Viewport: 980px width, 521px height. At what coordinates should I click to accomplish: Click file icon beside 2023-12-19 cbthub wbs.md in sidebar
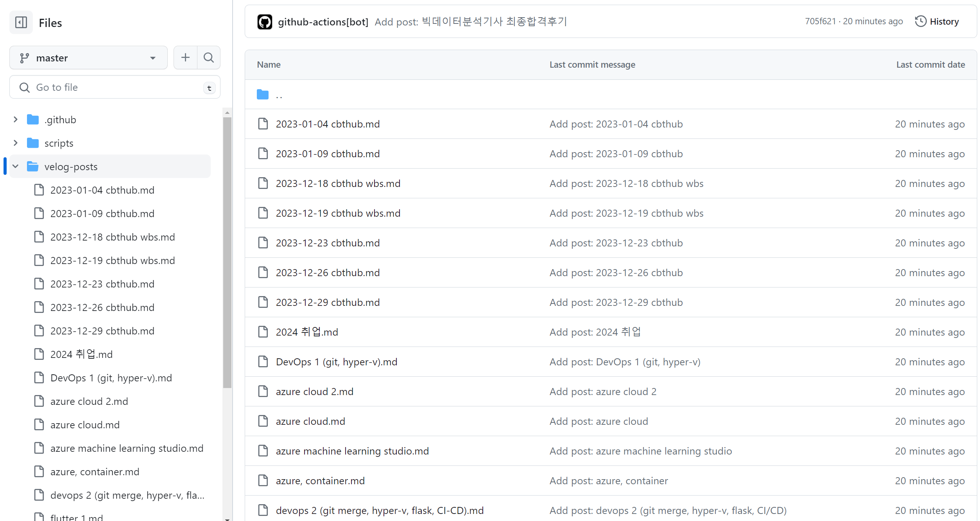pos(39,260)
